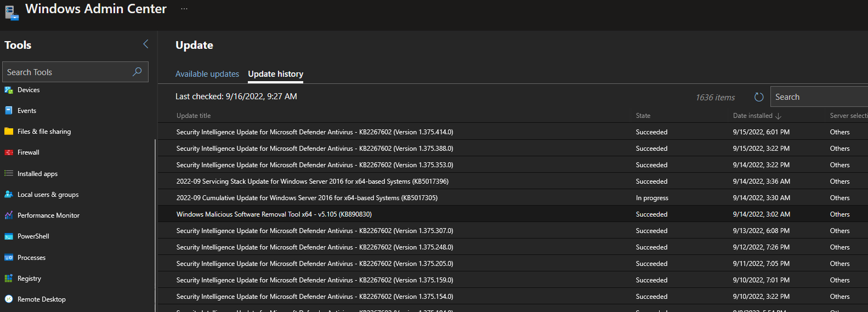Image resolution: width=868 pixels, height=312 pixels.
Task: Open the Local users & groups icon
Action: pyautogui.click(x=9, y=194)
